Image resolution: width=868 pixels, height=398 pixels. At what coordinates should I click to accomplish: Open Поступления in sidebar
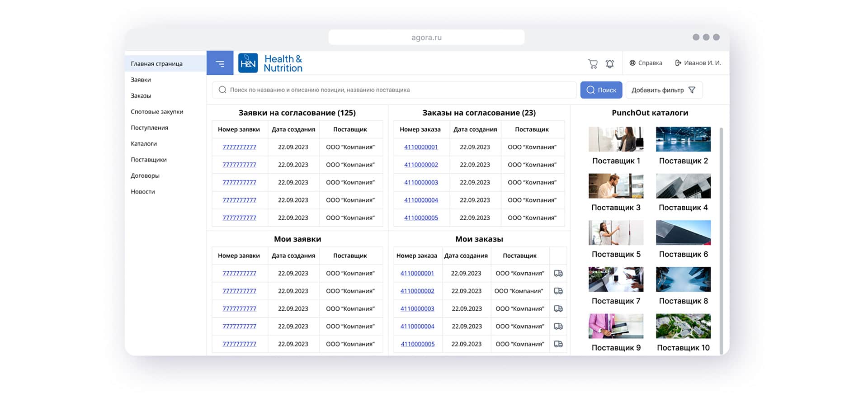(x=149, y=128)
